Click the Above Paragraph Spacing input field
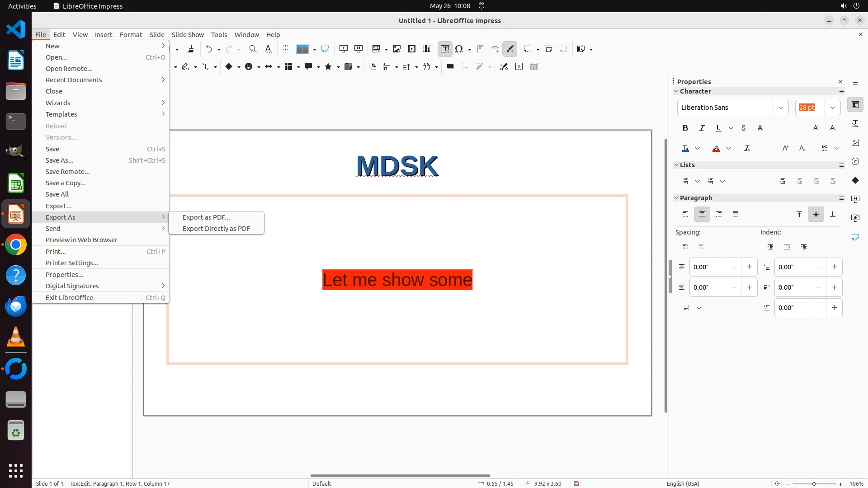This screenshot has width=868, height=488. point(708,267)
